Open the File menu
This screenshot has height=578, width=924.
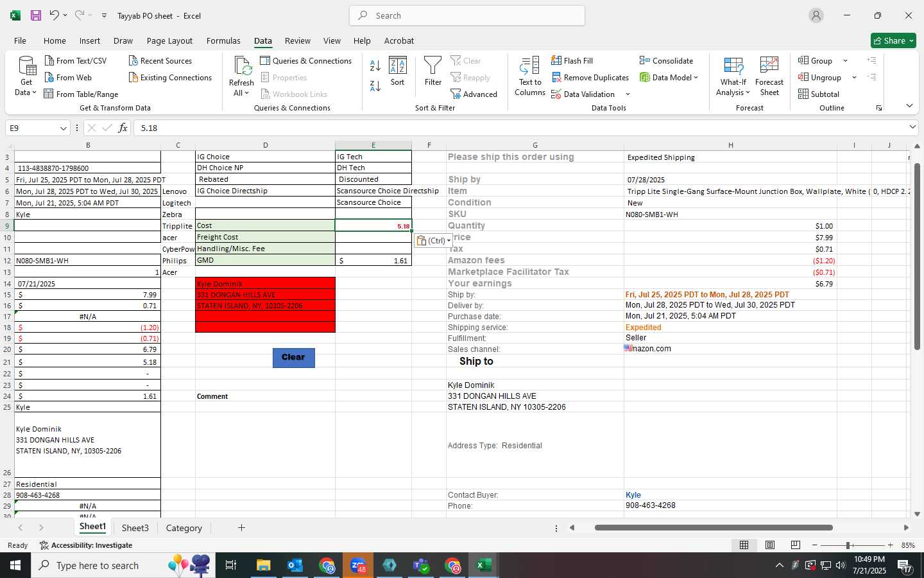click(21, 40)
